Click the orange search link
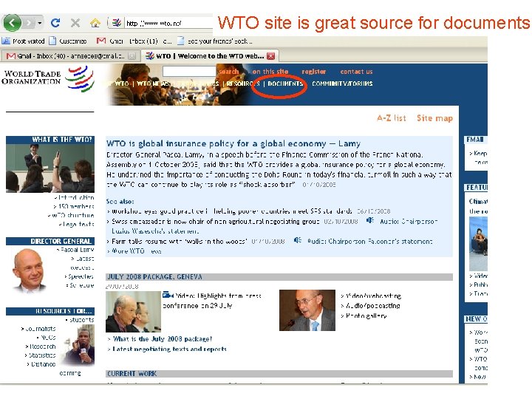The image size is (532, 399). 228,72
